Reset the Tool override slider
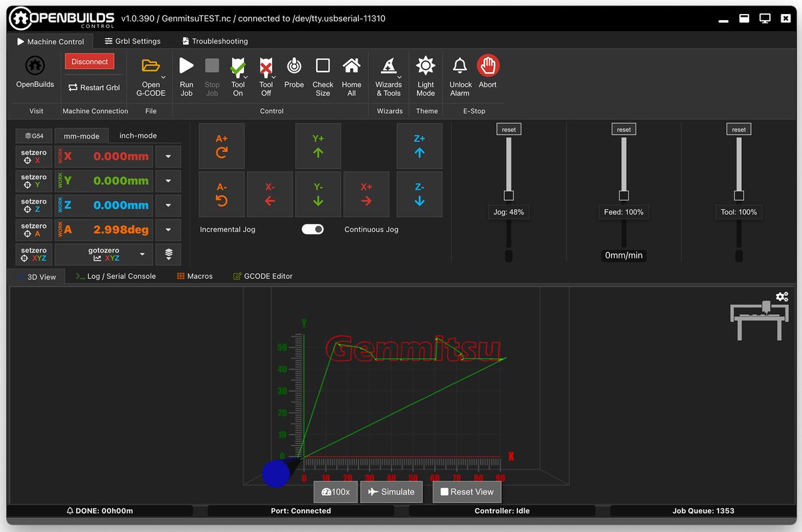 [739, 130]
